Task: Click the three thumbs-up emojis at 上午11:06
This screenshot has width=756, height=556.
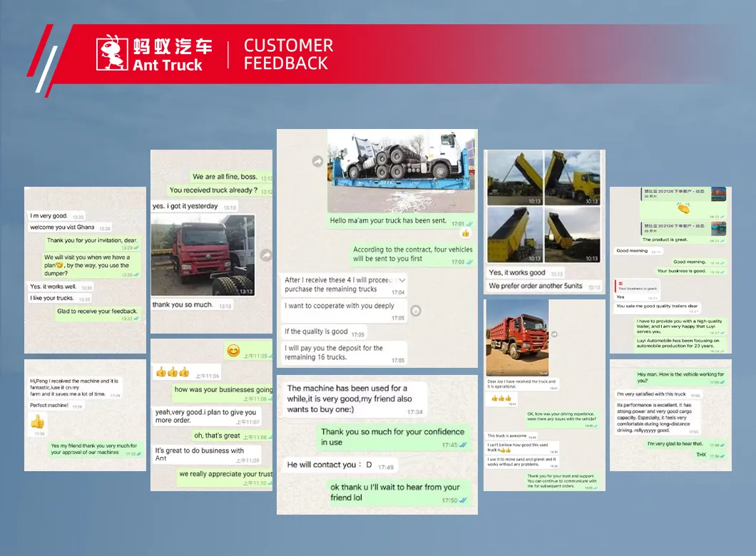Action: (172, 372)
